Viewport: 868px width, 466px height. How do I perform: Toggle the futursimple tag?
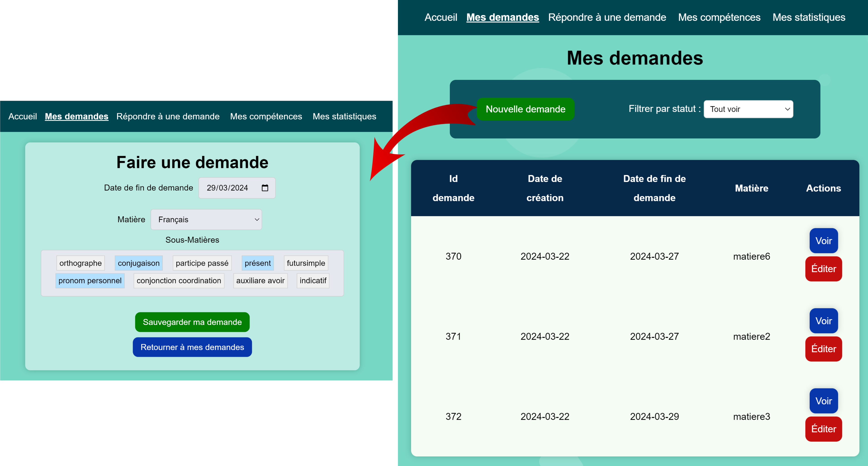(306, 263)
